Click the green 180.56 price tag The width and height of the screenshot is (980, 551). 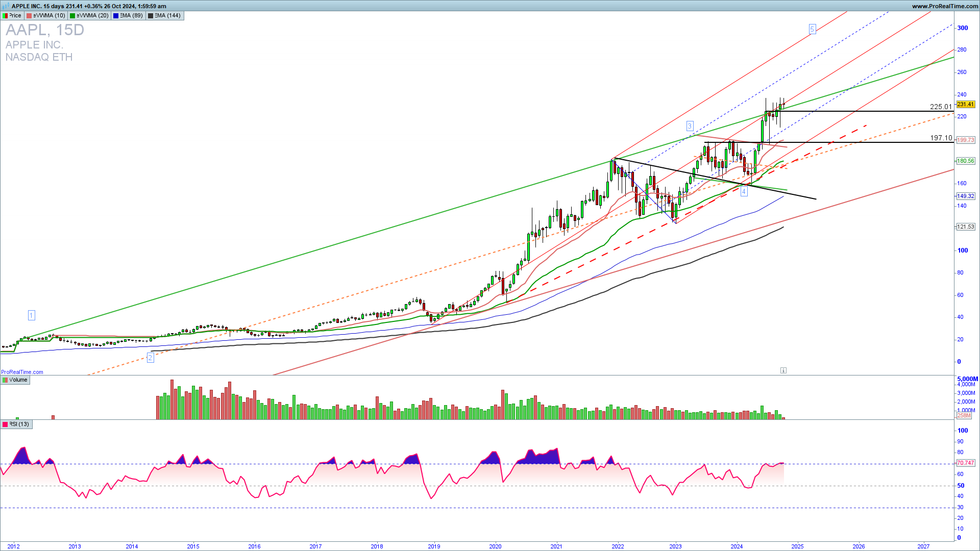click(965, 161)
